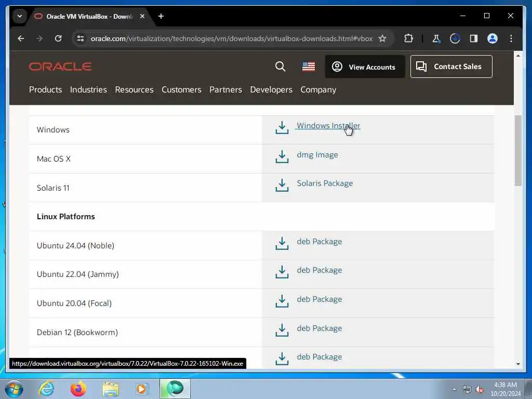Click the browser back arrow
The height and width of the screenshot is (399, 532).
pos(21,38)
